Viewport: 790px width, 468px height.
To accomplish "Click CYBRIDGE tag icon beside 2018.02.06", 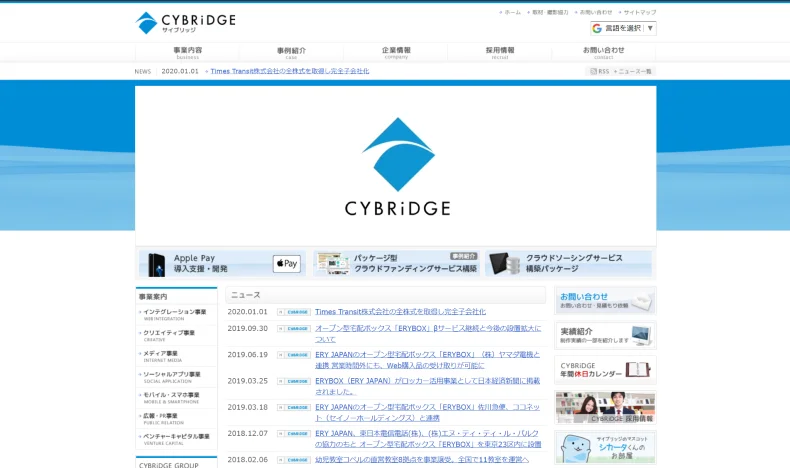I will pos(294,459).
